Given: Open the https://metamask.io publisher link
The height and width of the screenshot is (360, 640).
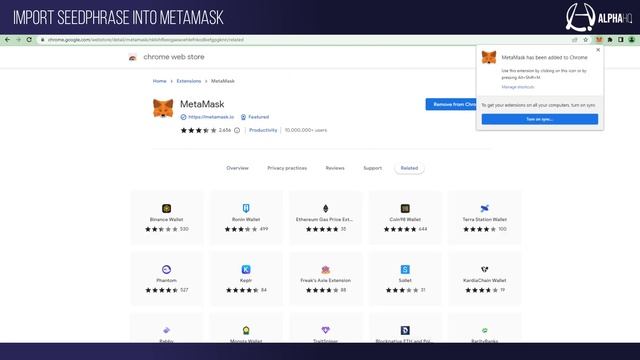Looking at the screenshot, I should click(x=211, y=117).
